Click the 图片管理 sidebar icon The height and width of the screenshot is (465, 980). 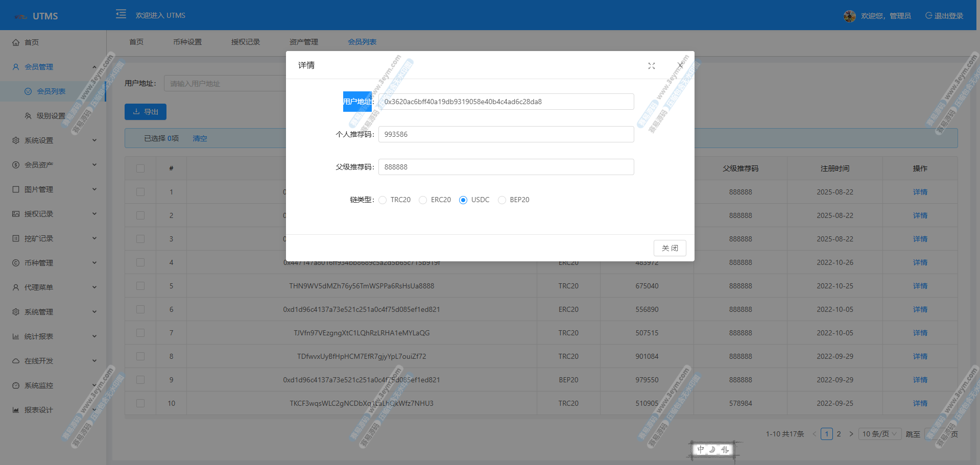(x=16, y=189)
